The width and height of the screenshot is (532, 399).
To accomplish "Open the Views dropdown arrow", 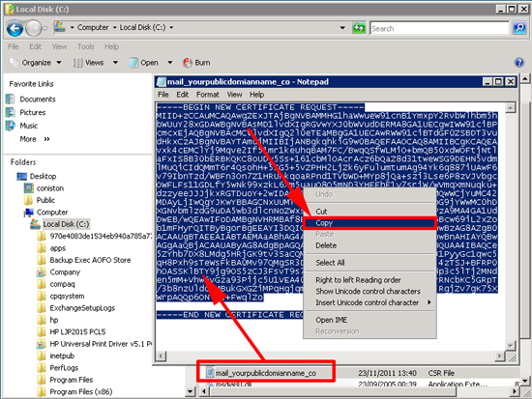I will tap(115, 63).
